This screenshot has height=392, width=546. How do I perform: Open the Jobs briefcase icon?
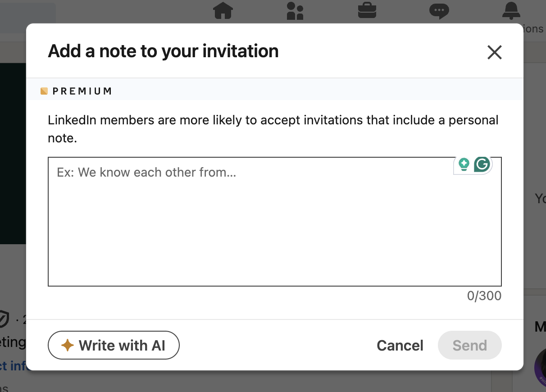(x=367, y=10)
